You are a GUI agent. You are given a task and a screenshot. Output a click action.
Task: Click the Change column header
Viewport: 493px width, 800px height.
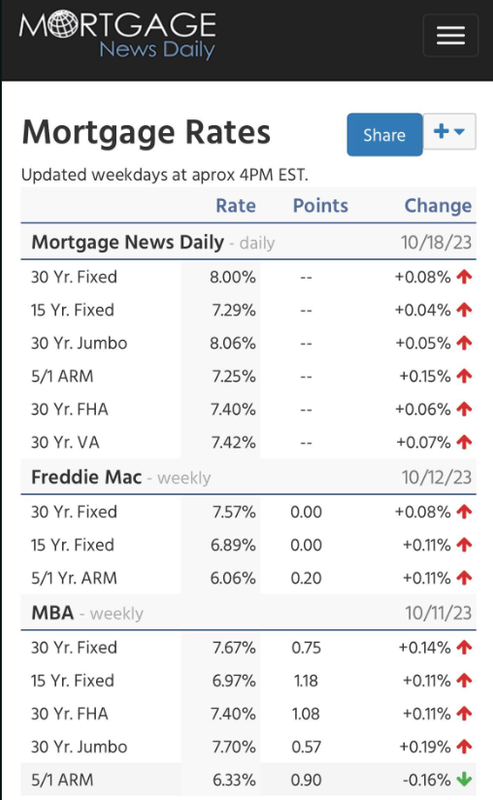tap(438, 206)
